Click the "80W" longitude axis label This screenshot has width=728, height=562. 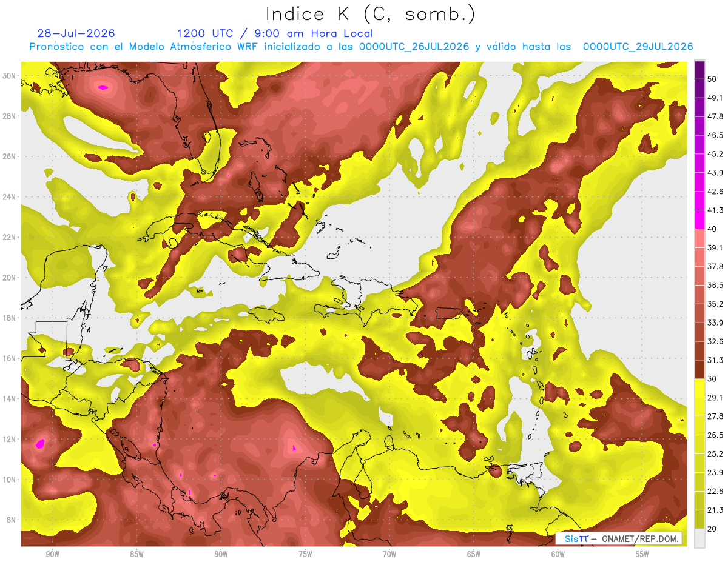[221, 554]
